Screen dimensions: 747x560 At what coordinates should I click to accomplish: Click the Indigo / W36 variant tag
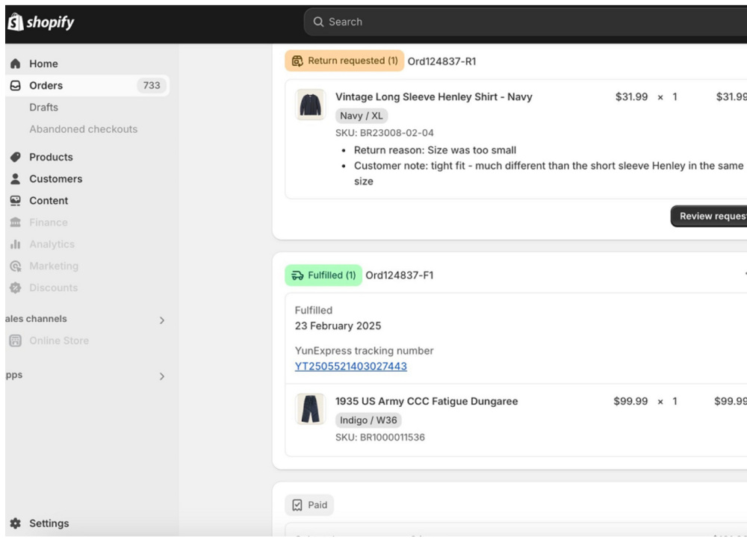pyautogui.click(x=368, y=420)
